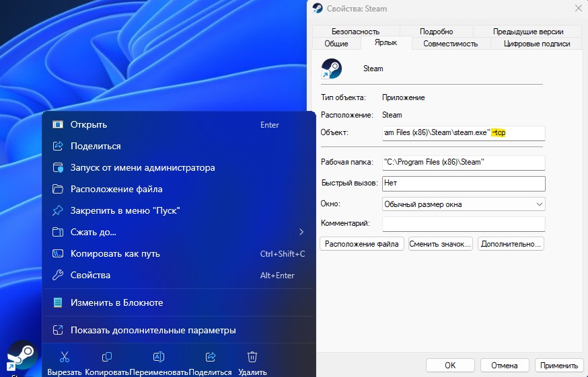Choose Копировать как путь menu entry
This screenshot has height=377, width=588.
[x=178, y=254]
